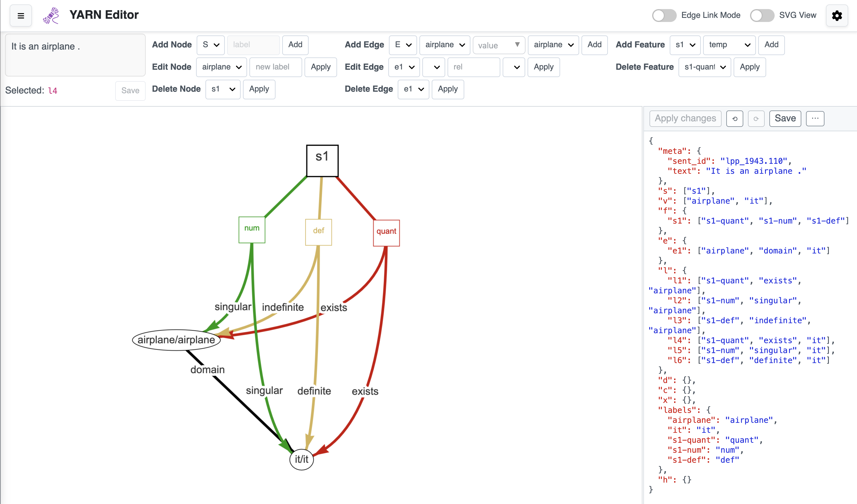This screenshot has height=504, width=857.
Task: Save the graph from the right panel
Action: point(785,118)
